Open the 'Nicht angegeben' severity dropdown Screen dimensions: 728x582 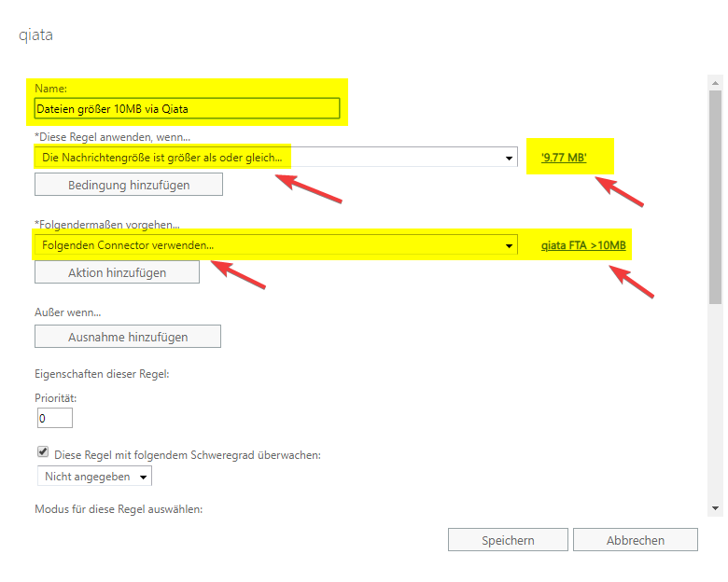coord(93,477)
